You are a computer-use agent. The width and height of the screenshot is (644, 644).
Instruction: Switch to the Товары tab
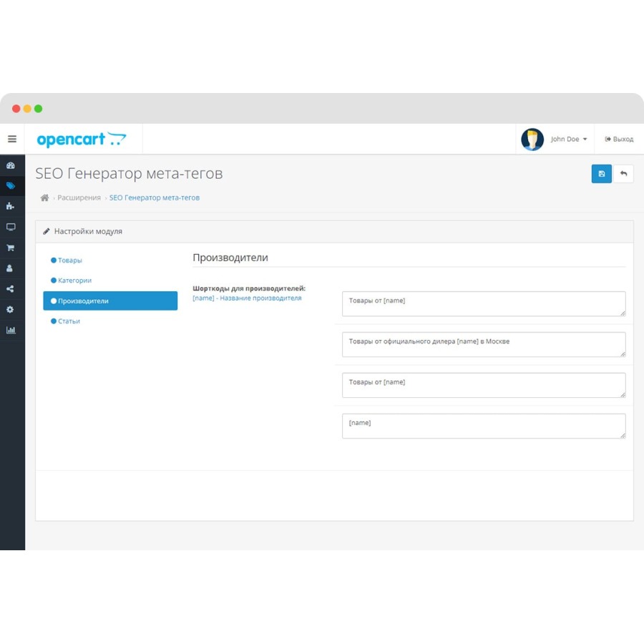(67, 260)
